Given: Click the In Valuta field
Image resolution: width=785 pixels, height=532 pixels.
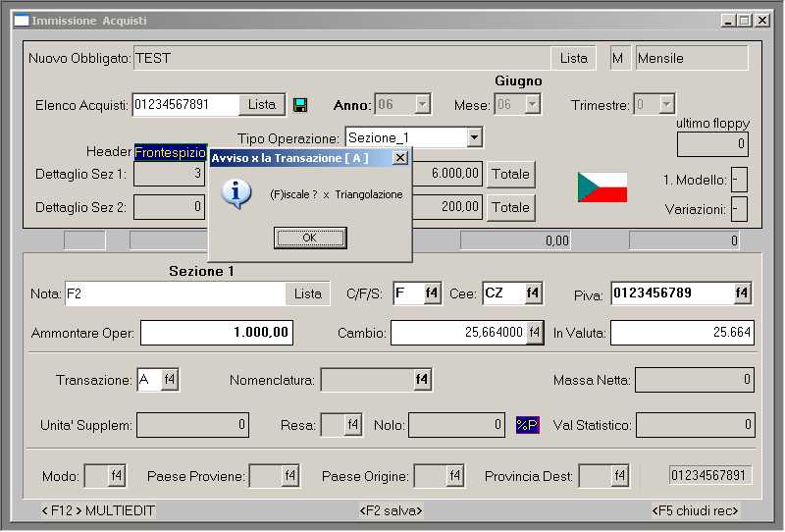Looking at the screenshot, I should point(682,332).
